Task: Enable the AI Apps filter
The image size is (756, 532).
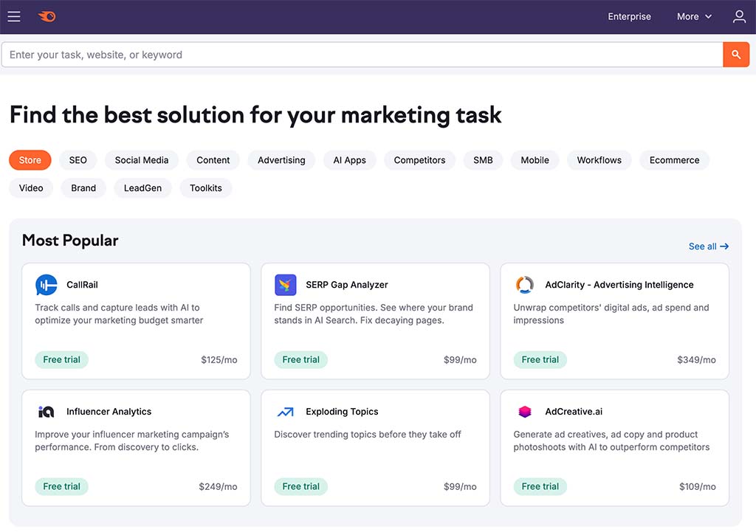Action: click(x=349, y=160)
